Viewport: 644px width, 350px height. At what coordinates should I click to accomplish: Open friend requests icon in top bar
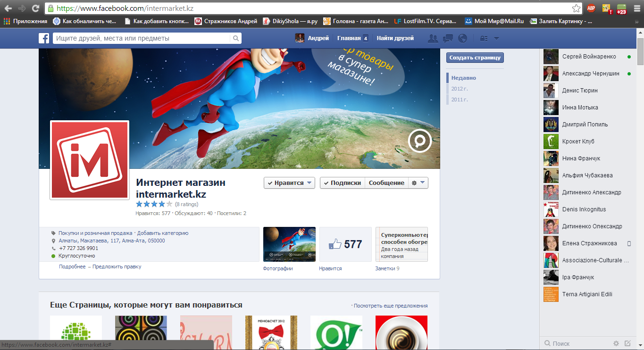coord(433,38)
